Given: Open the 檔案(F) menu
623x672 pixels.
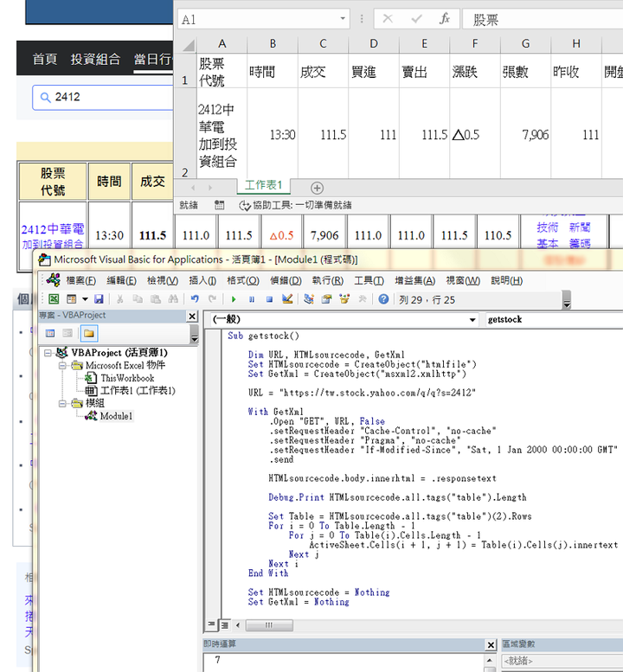Looking at the screenshot, I should tap(81, 281).
